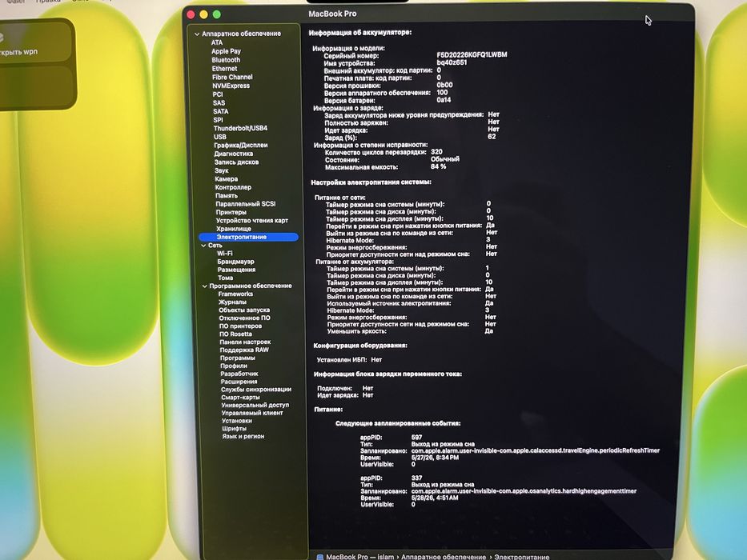Click the maximum capacity value 84 %
The image size is (747, 560).
click(438, 166)
